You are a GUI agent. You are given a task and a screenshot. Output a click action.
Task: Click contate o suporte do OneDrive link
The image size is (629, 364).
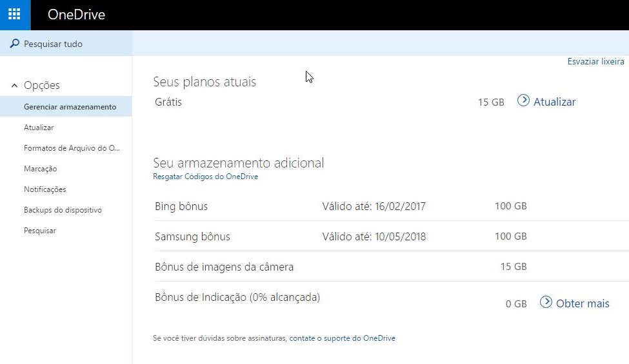click(342, 338)
